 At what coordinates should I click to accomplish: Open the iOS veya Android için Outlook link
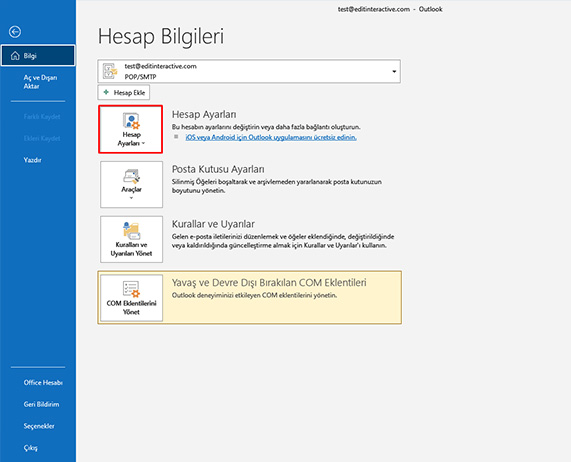271,137
